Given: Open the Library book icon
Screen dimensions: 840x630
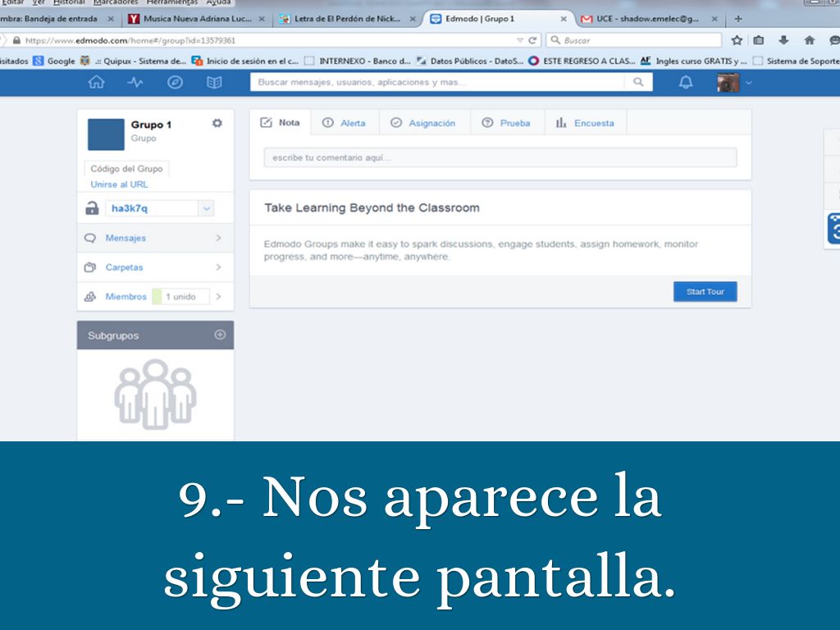Looking at the screenshot, I should pyautogui.click(x=214, y=82).
